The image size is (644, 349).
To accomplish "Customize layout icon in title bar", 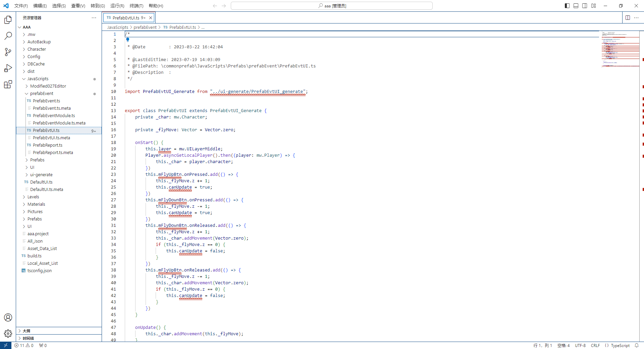I will [594, 6].
